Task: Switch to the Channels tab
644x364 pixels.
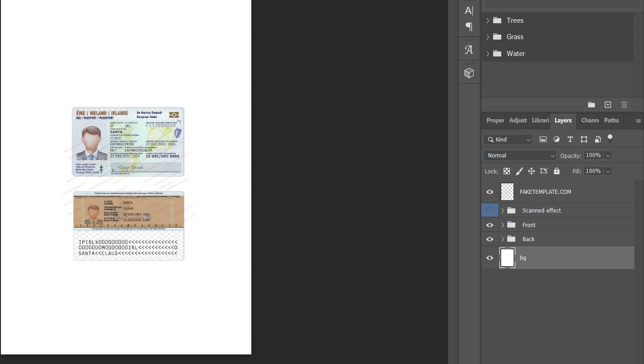Action: click(x=590, y=120)
